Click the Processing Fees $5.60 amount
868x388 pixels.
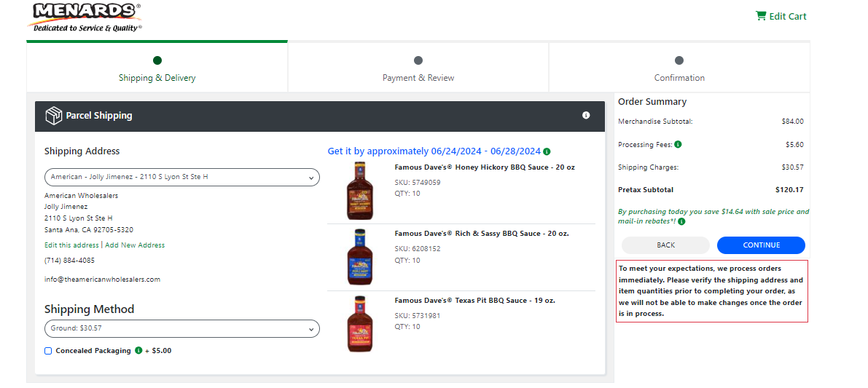[x=795, y=144]
